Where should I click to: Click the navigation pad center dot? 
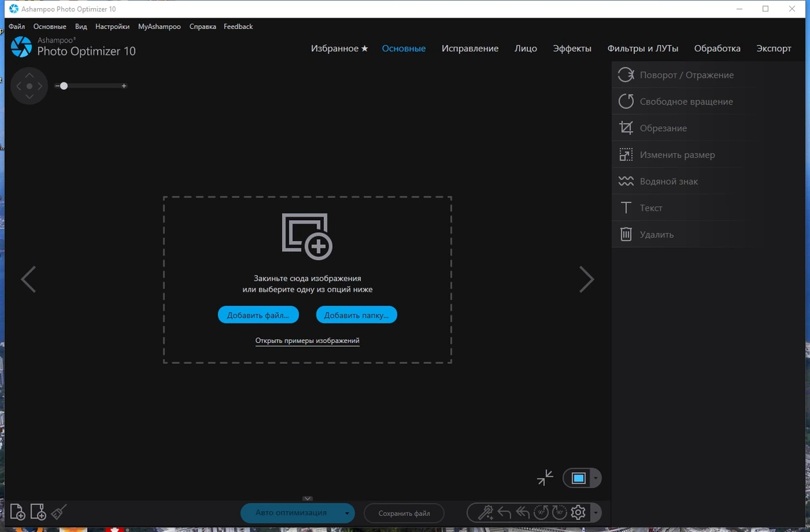click(x=29, y=86)
